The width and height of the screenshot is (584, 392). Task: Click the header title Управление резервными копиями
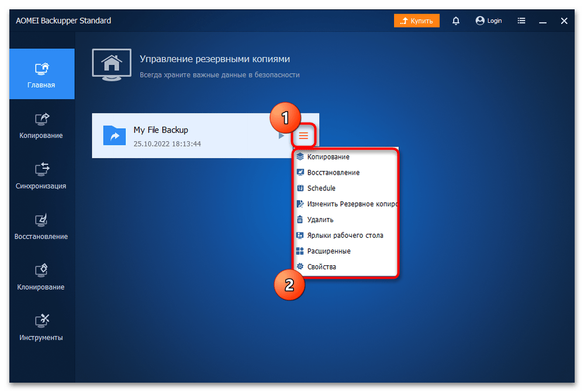215,59
